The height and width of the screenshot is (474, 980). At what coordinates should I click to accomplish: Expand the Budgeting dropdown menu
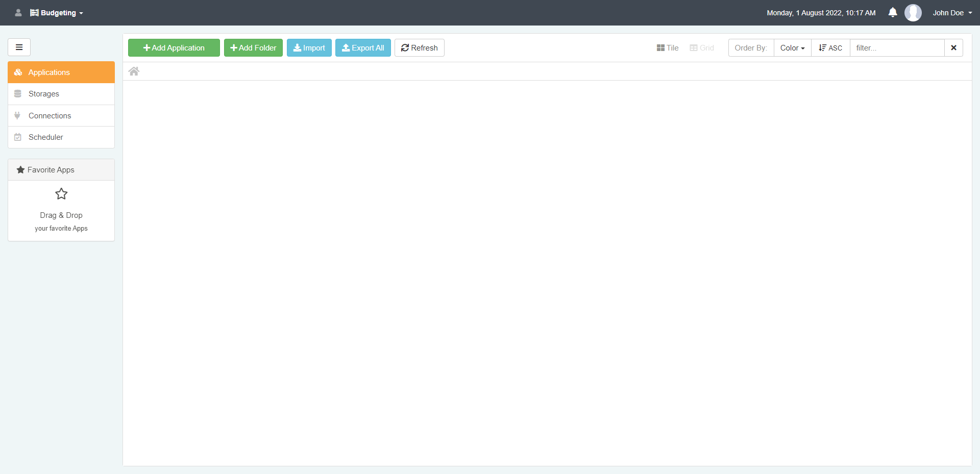(x=57, y=13)
